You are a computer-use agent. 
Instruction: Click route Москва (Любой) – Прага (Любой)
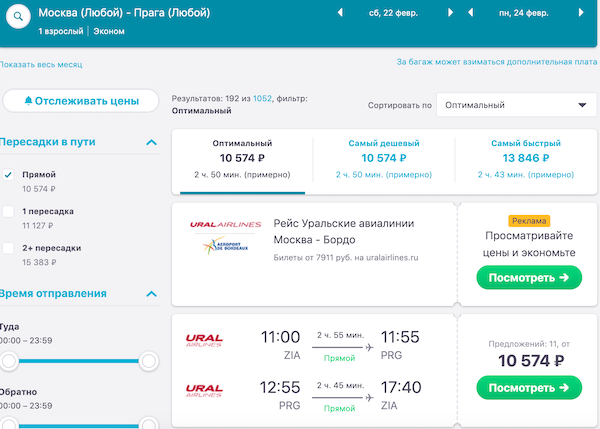(124, 13)
